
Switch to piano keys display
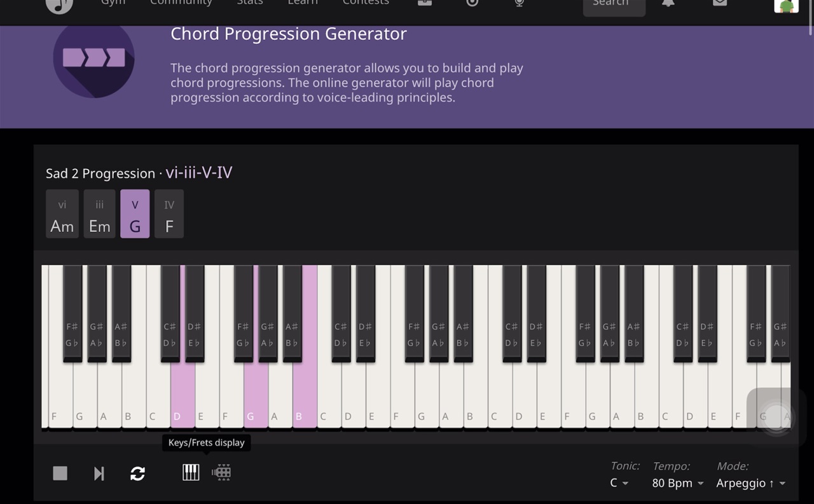pyautogui.click(x=191, y=472)
